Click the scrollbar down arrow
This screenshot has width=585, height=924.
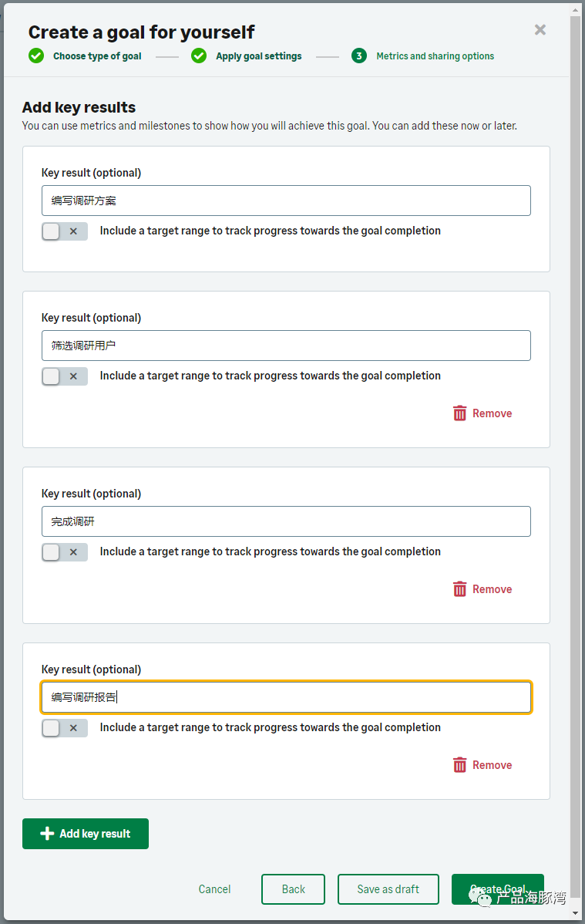click(x=576, y=913)
